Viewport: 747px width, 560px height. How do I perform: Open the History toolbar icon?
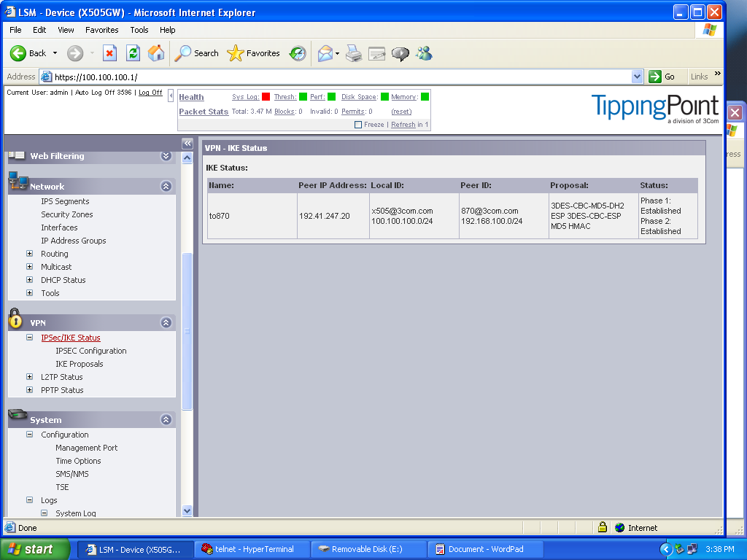click(x=297, y=53)
